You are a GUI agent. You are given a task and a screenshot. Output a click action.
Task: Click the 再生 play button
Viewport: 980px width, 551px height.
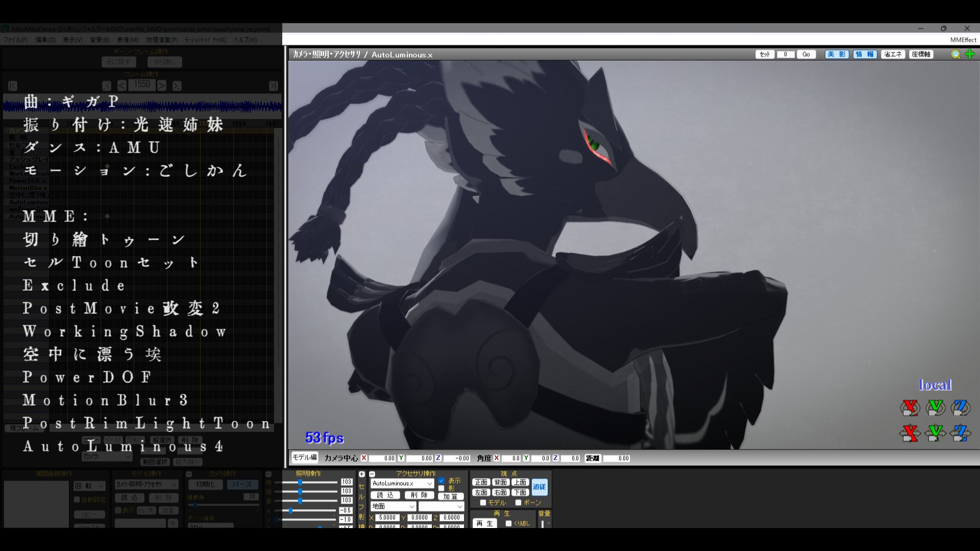click(x=484, y=523)
